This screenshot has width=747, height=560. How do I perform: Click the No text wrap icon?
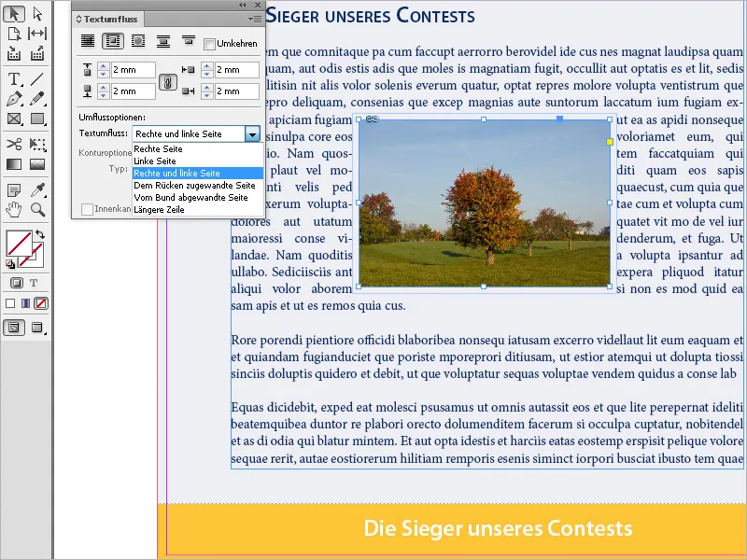coord(88,41)
